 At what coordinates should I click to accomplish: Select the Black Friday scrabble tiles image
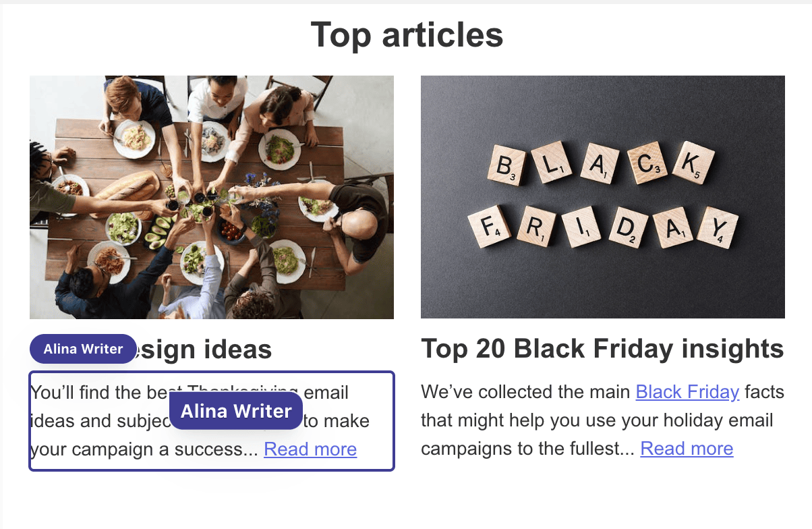pos(602,196)
